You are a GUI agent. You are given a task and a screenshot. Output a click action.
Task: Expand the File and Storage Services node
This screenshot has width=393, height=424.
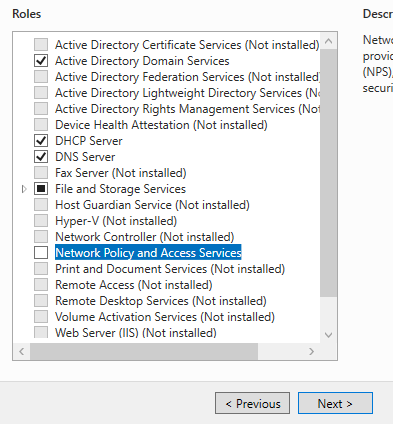pos(24,189)
